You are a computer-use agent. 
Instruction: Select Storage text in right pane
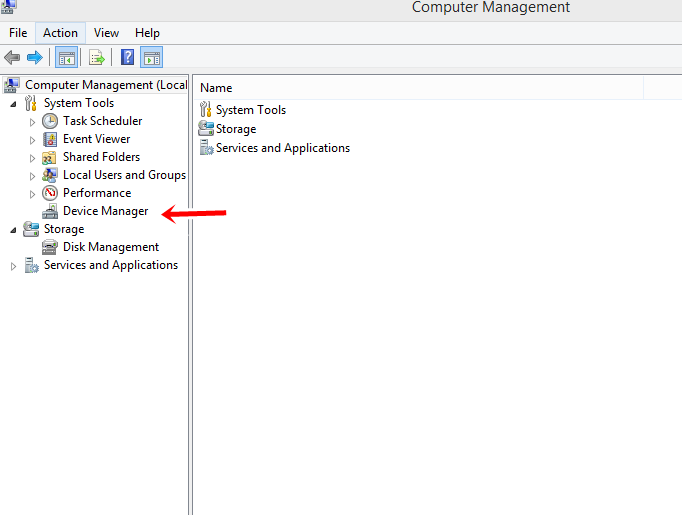[x=236, y=129]
